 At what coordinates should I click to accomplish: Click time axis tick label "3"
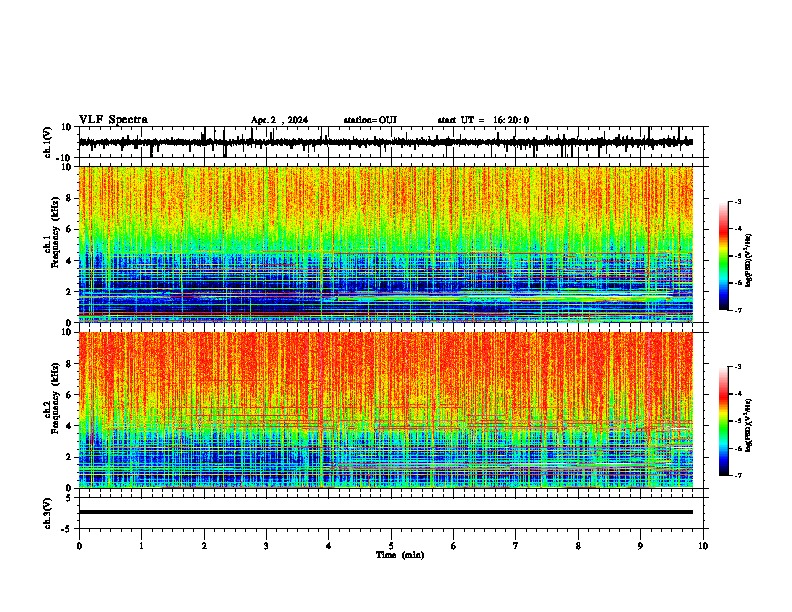click(266, 546)
